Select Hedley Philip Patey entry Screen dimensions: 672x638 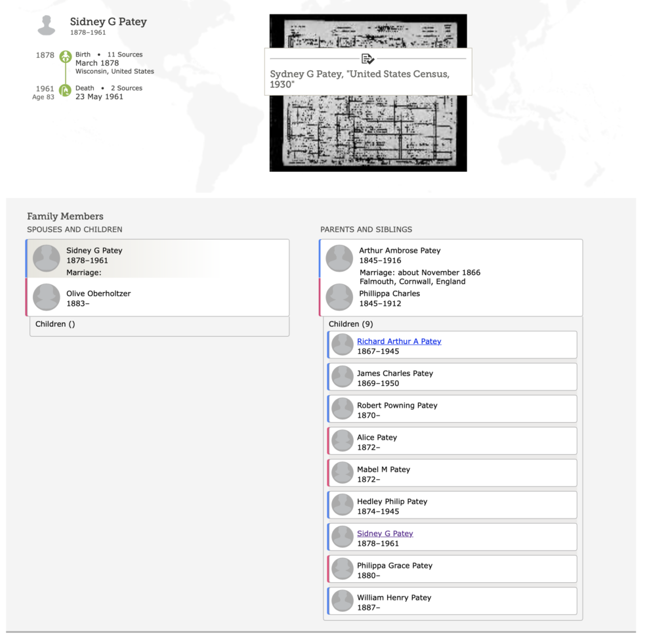(x=392, y=501)
